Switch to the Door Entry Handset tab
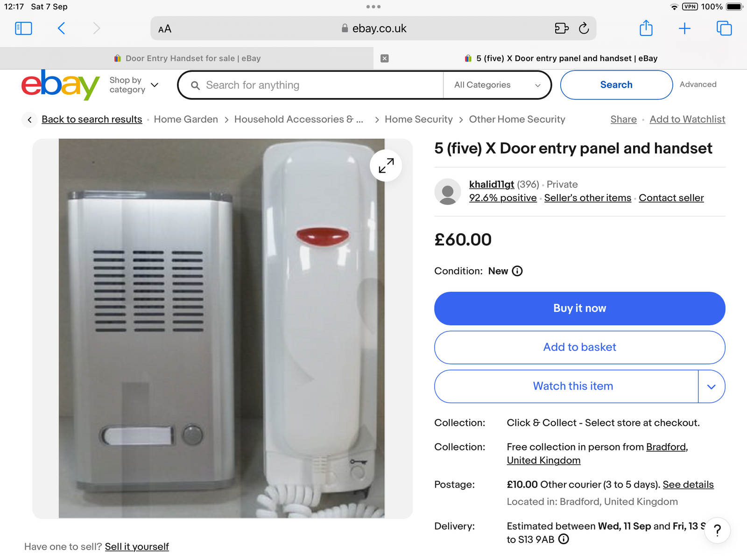Viewport: 747px width, 560px height. click(187, 58)
